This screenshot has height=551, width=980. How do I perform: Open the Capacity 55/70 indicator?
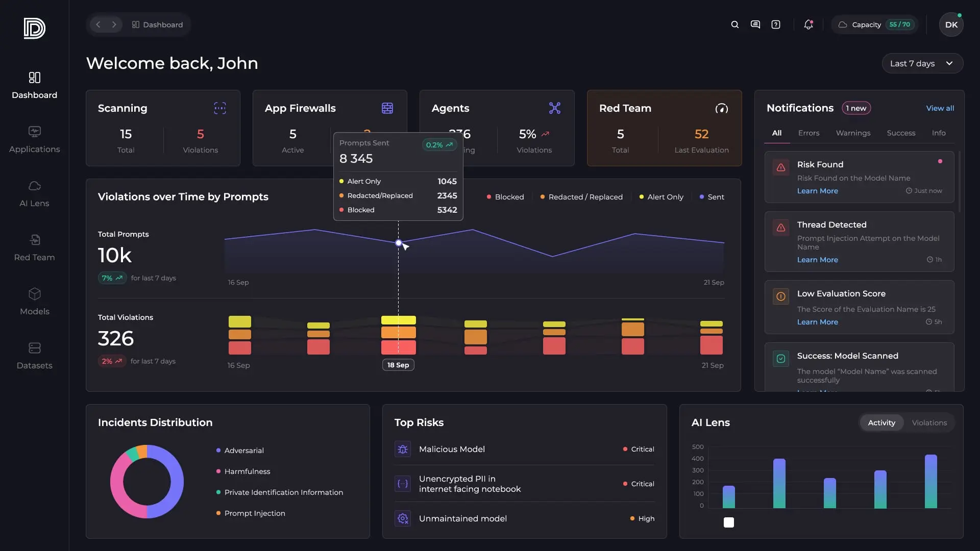(x=875, y=24)
